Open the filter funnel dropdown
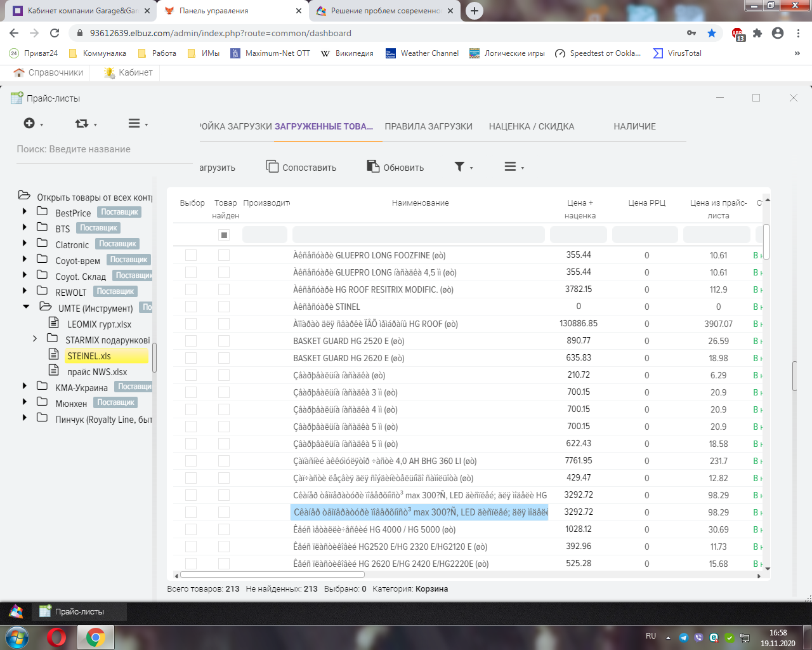The image size is (812, 650). coord(464,167)
